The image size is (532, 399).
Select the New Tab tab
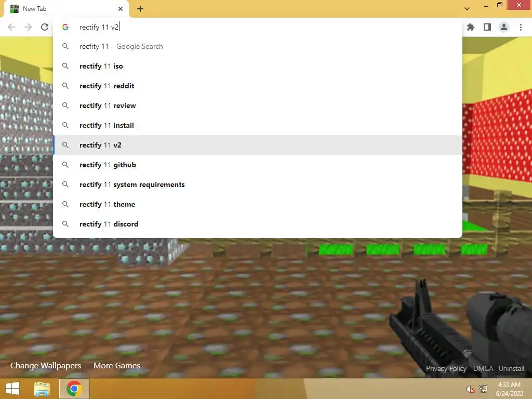pos(66,9)
